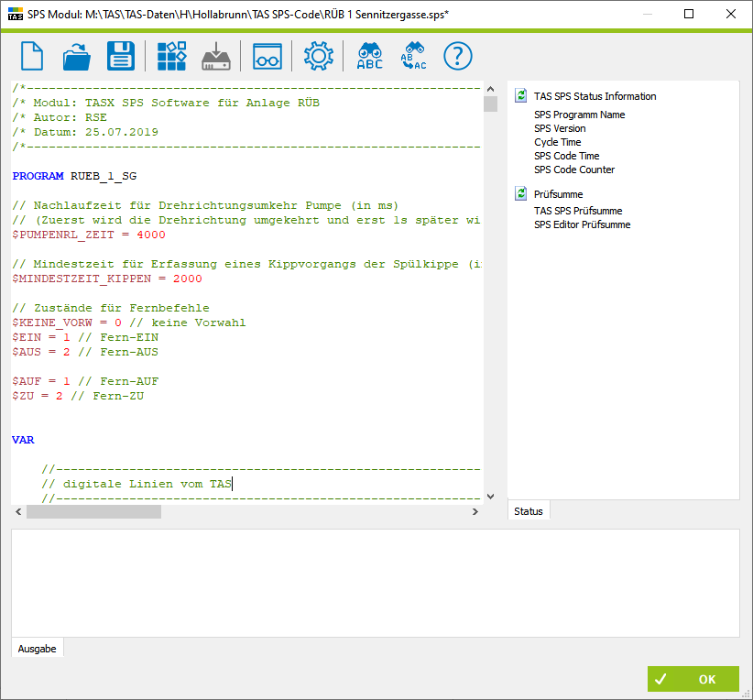
Task: Save the SPS module
Action: pyautogui.click(x=121, y=56)
